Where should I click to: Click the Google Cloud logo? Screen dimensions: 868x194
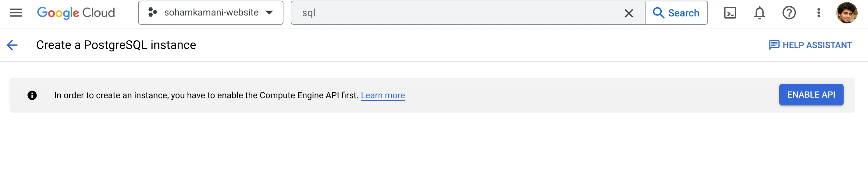point(76,13)
